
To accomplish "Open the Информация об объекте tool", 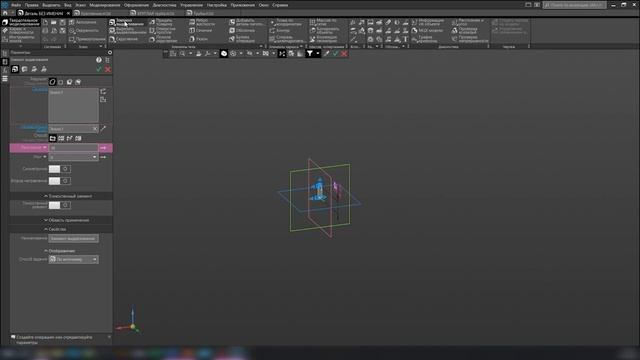I will [x=428, y=22].
